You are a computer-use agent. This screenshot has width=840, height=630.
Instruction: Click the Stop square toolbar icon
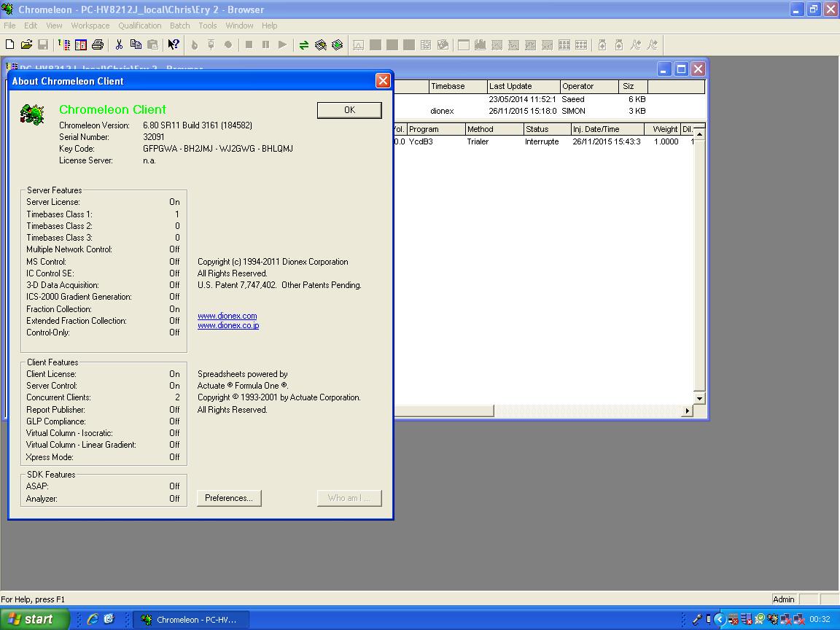coord(249,45)
